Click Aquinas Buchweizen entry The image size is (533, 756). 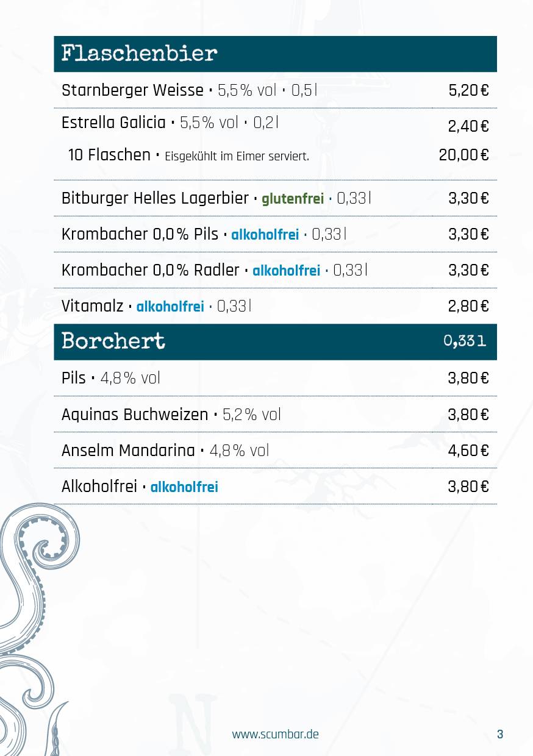coord(275,415)
